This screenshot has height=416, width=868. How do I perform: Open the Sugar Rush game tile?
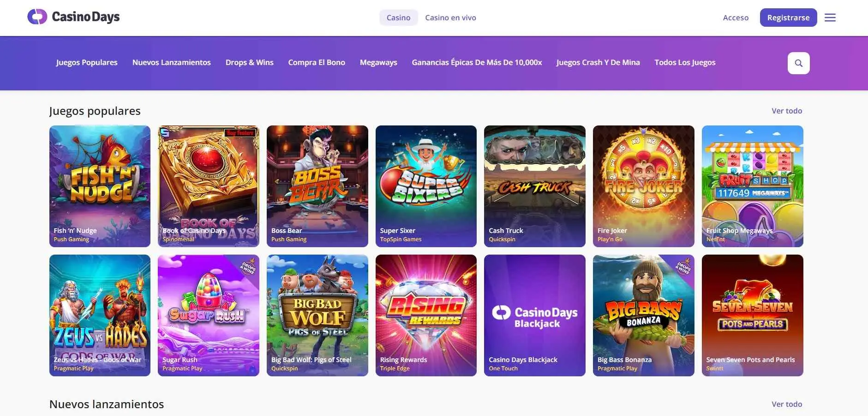coord(208,315)
